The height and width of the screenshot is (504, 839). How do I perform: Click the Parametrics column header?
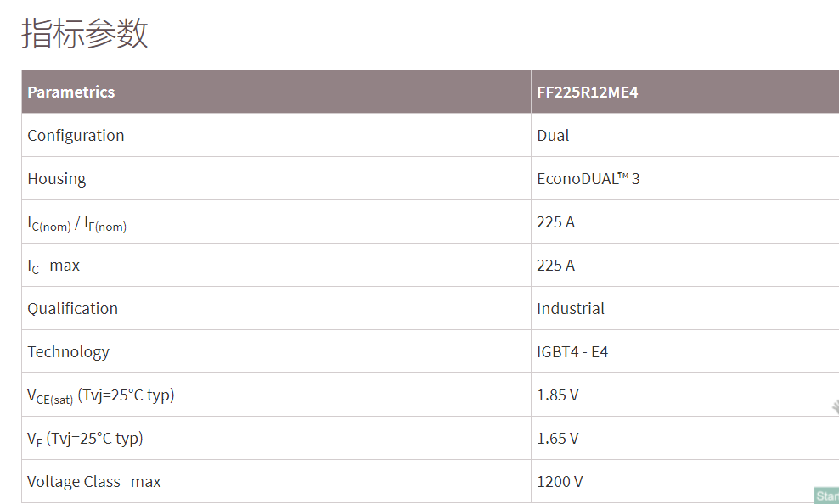(71, 92)
